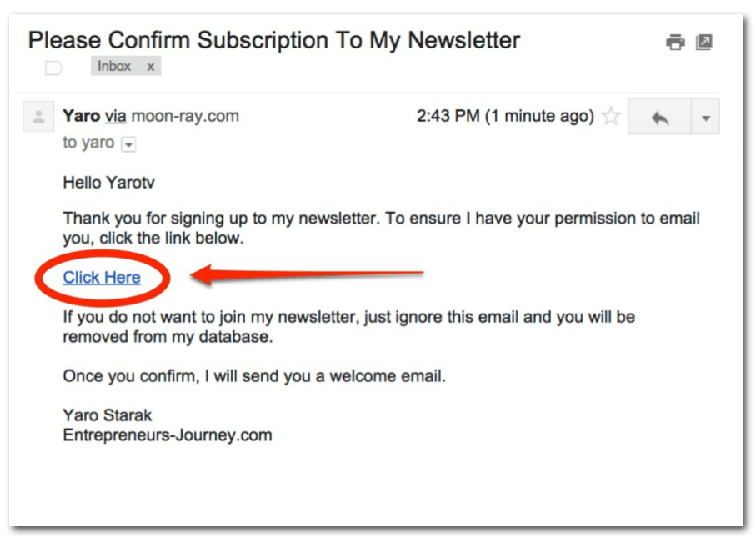
Task: Remove the Inbox label with x
Action: [151, 68]
